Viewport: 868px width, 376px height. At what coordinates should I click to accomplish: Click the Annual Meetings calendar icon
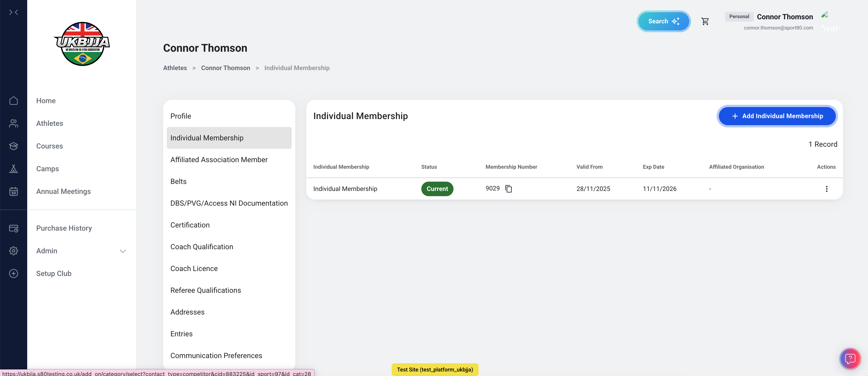pyautogui.click(x=13, y=192)
